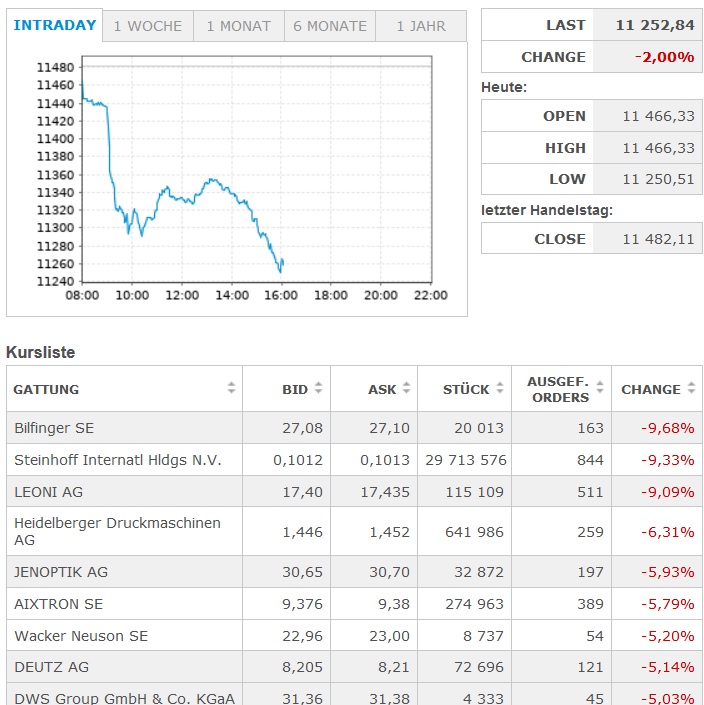Show the 1 MONAT chart

coord(238,26)
